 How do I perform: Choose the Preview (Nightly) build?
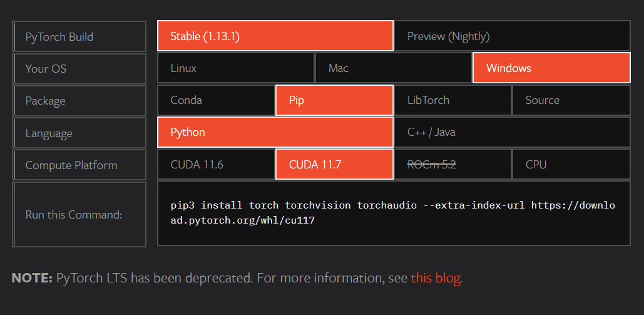pyautogui.click(x=512, y=36)
